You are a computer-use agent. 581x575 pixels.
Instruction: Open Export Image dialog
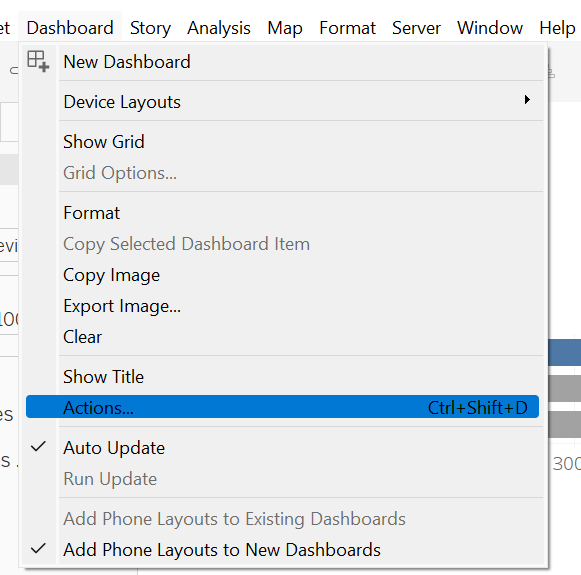coord(282,306)
